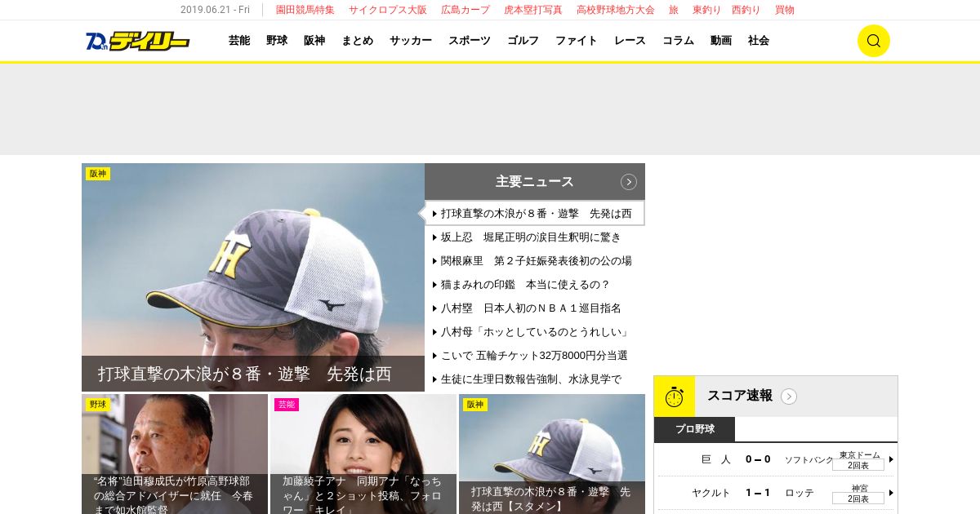
Task: Click the pink 芸能 tag on thumbnail
Action: click(x=287, y=405)
